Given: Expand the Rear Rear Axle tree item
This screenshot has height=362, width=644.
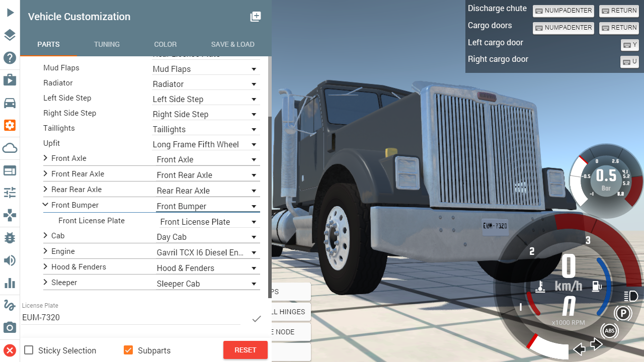Looking at the screenshot, I should coord(46,189).
